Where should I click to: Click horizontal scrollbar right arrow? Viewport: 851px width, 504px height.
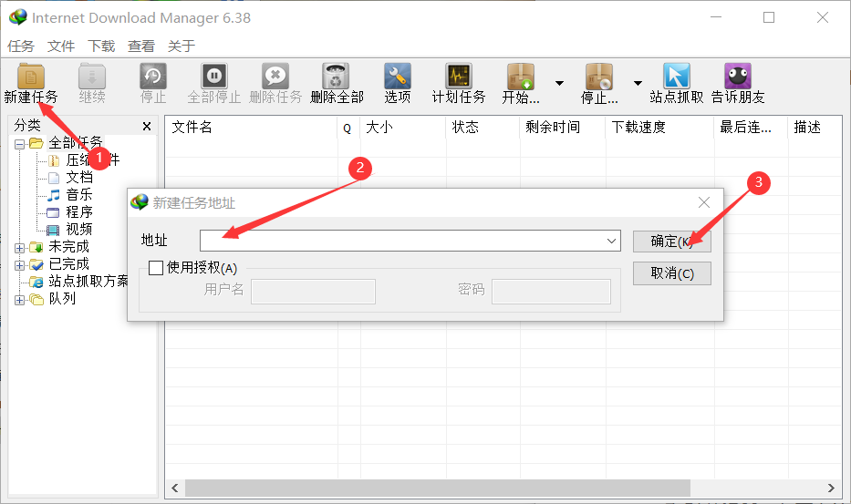click(x=831, y=489)
